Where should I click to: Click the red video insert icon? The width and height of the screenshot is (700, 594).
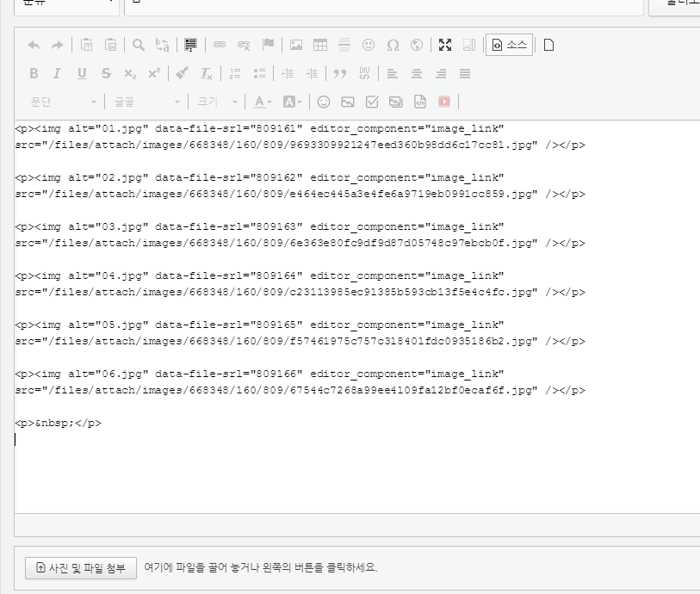[x=444, y=102]
